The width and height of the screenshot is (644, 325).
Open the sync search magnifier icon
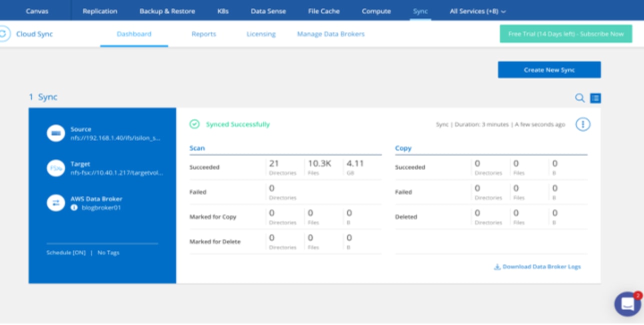point(579,98)
